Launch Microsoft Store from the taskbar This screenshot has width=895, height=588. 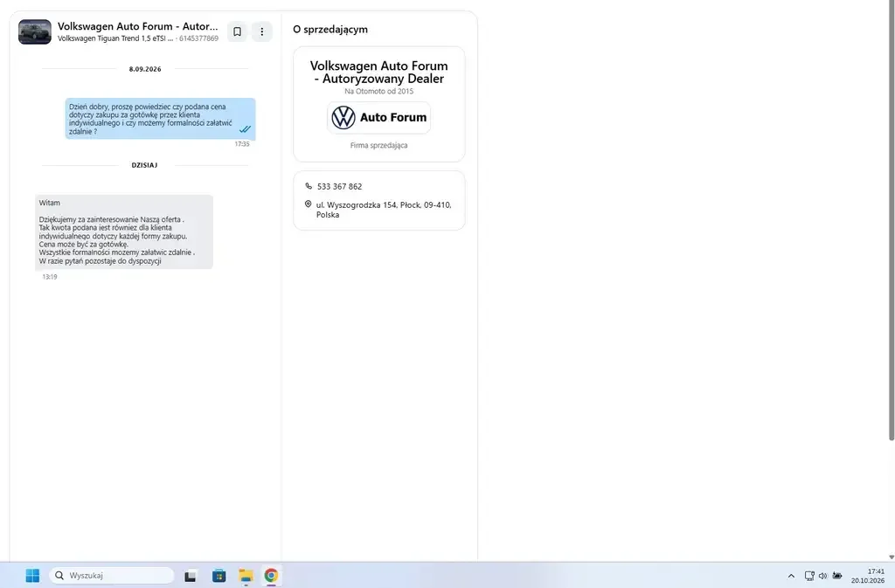pyautogui.click(x=219, y=576)
